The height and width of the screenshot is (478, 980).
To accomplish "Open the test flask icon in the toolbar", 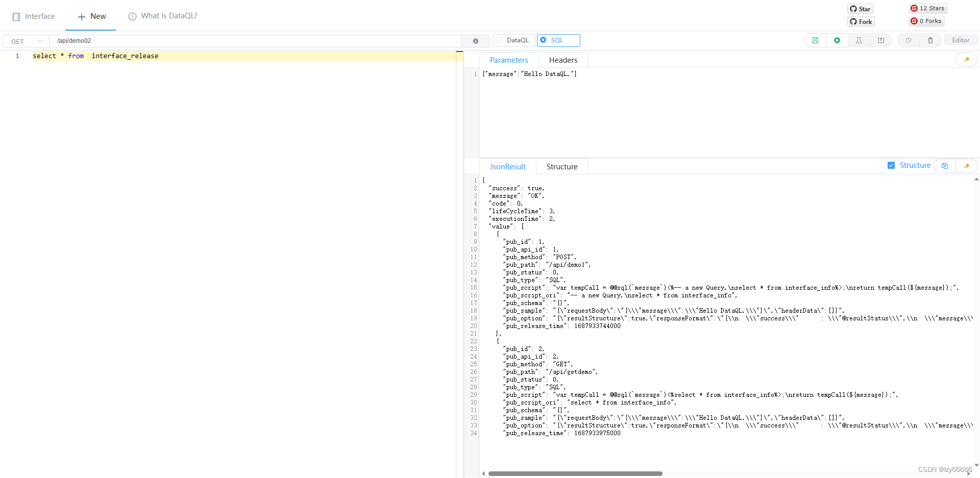I will [x=859, y=40].
